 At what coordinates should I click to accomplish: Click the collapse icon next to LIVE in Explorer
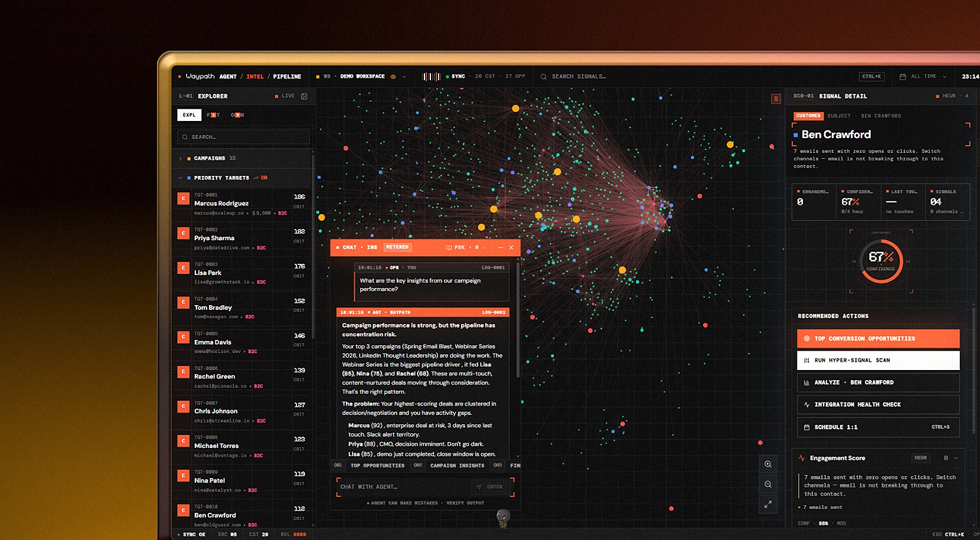tap(303, 96)
